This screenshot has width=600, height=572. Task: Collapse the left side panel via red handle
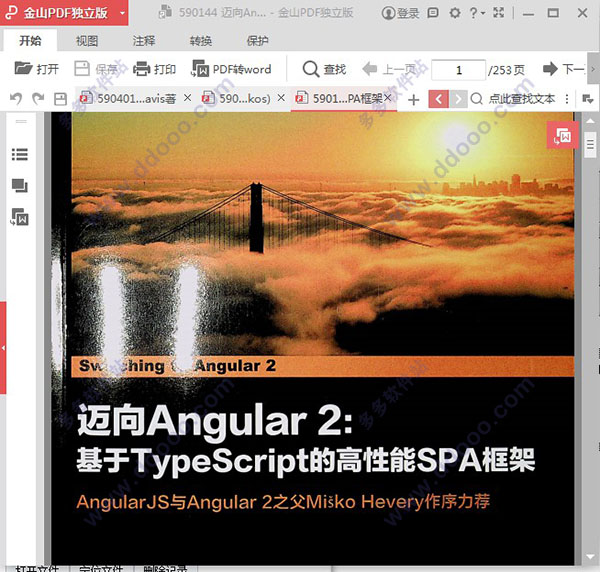[3, 347]
